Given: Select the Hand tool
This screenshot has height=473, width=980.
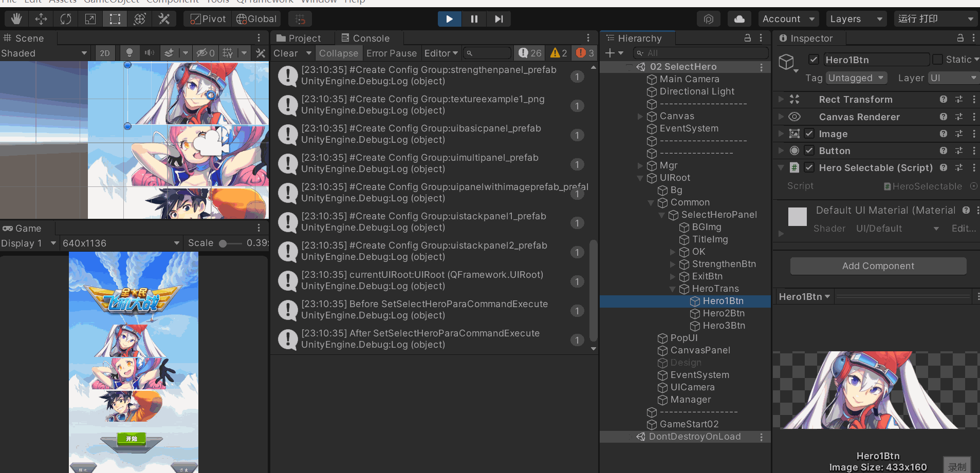Looking at the screenshot, I should 16,19.
